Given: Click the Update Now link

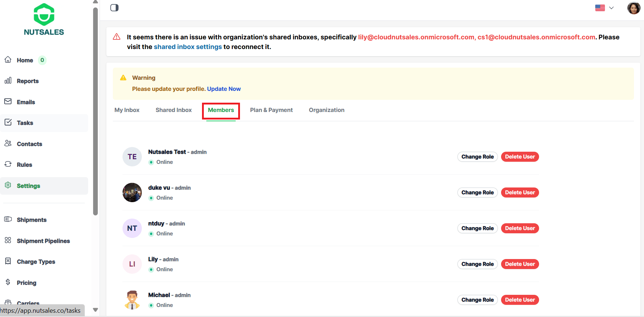Looking at the screenshot, I should click(224, 89).
